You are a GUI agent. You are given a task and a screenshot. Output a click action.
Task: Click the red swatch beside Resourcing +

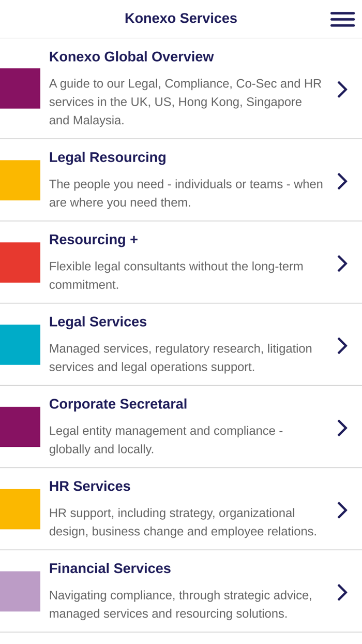pos(20,262)
